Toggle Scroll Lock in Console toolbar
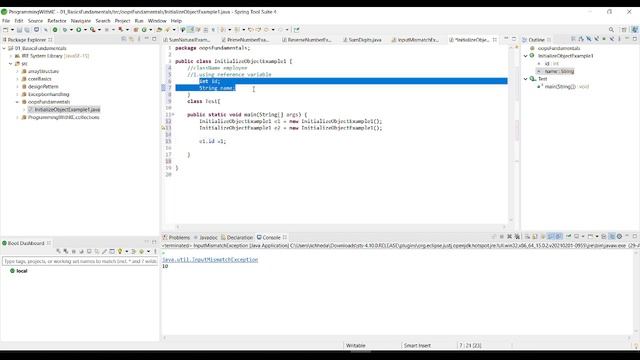This screenshot has width=640, height=360. point(535,236)
